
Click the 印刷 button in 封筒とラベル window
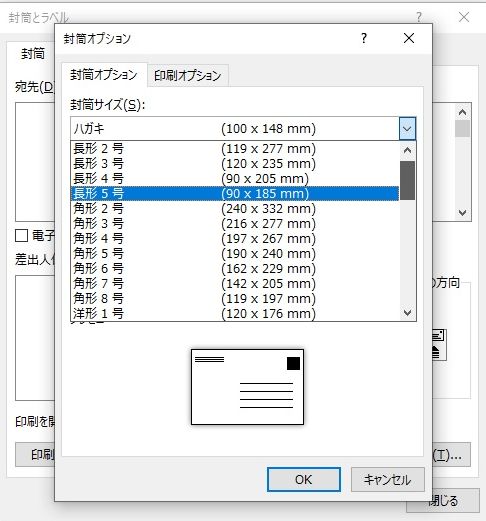35,454
